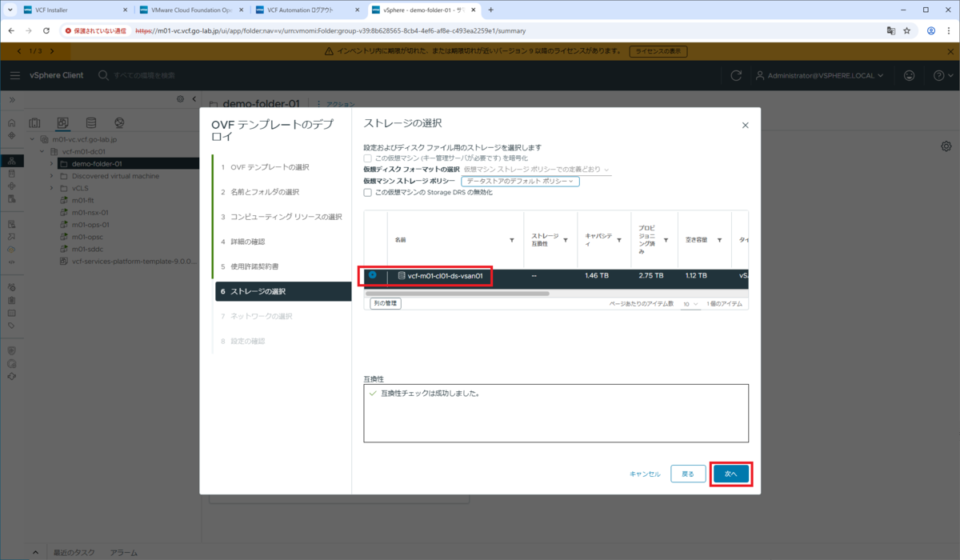Screen dimensions: 960x560
Task: Click ライセンスの表示 button
Action: [x=658, y=50]
